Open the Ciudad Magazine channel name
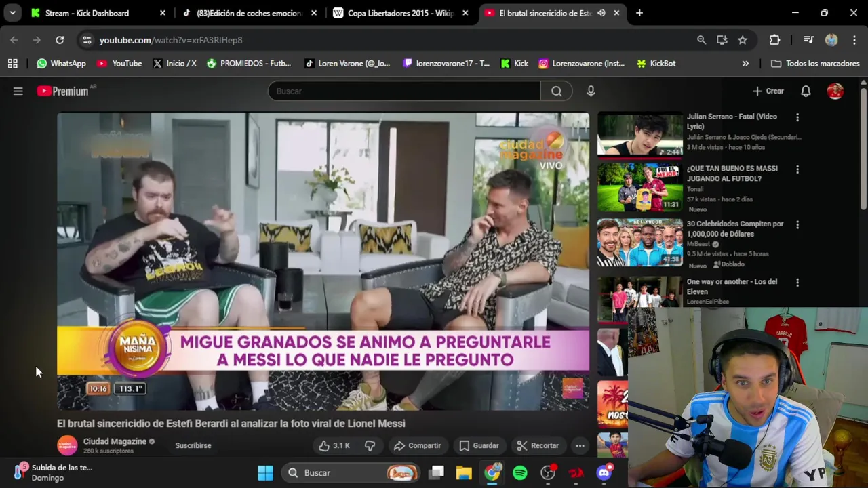 point(115,441)
